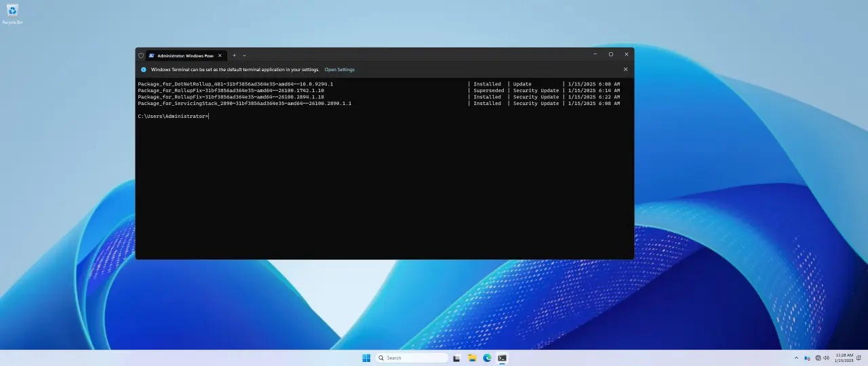Screen dimensions: 868x366
Task: Click the taskbar Search box
Action: pos(412,358)
